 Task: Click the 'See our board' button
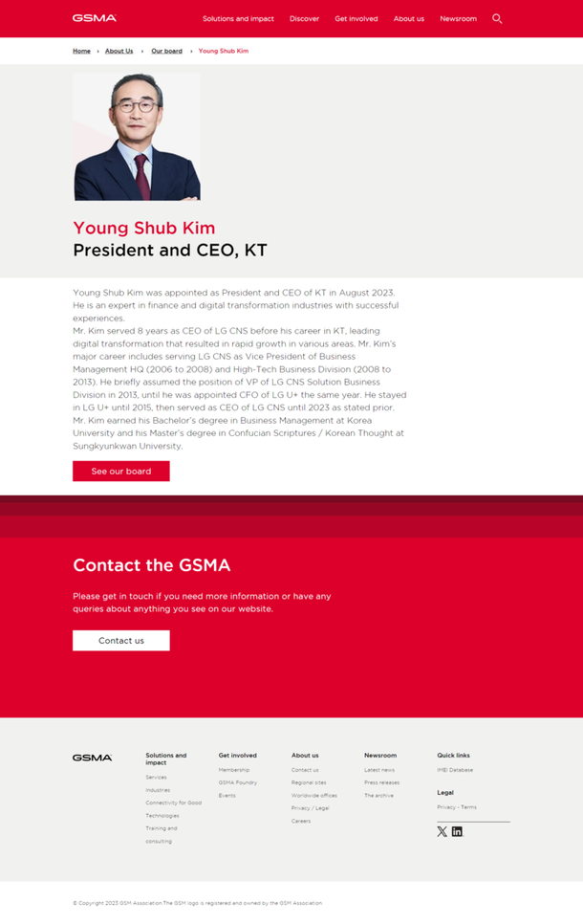(x=120, y=471)
